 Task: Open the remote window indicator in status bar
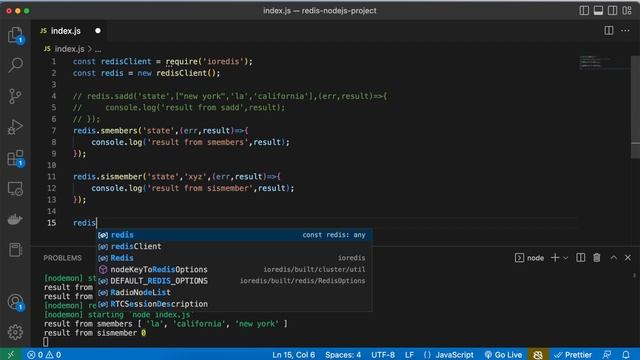[x=11, y=354]
